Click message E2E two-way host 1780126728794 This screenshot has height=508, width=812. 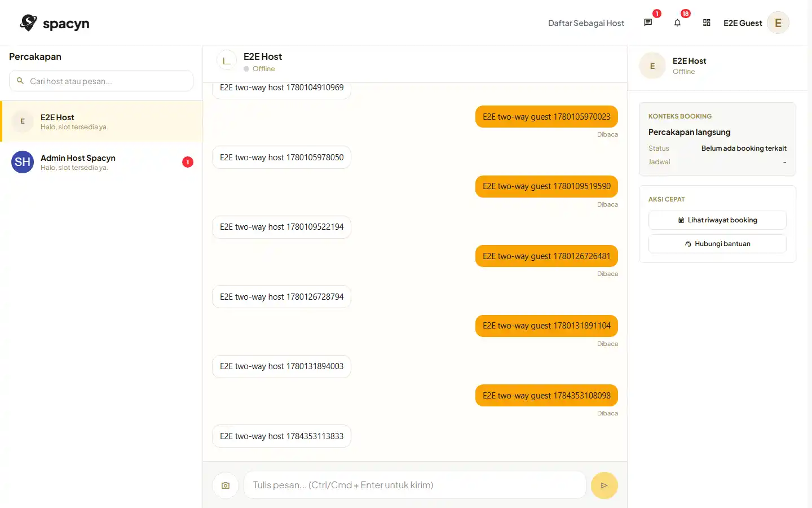pyautogui.click(x=281, y=297)
